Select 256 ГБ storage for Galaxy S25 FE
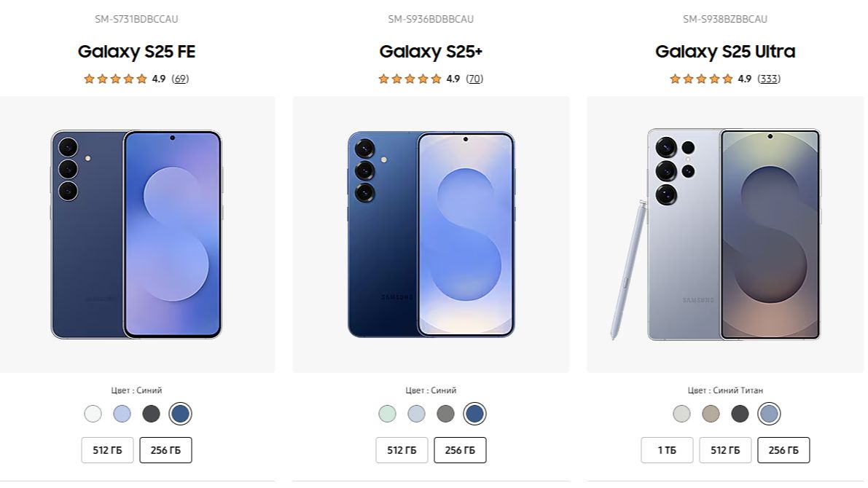This screenshot has height=488, width=868. 165,450
